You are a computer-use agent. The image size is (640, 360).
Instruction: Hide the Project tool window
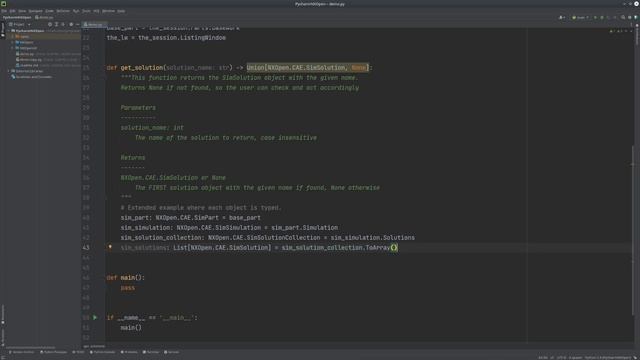(x=78, y=24)
